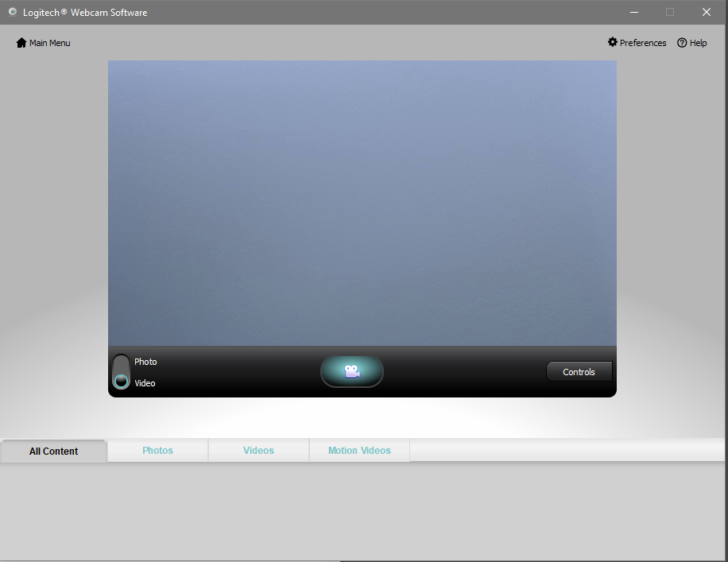Start recording with the video camera button
Screen dimensions: 728x562
[x=352, y=371]
